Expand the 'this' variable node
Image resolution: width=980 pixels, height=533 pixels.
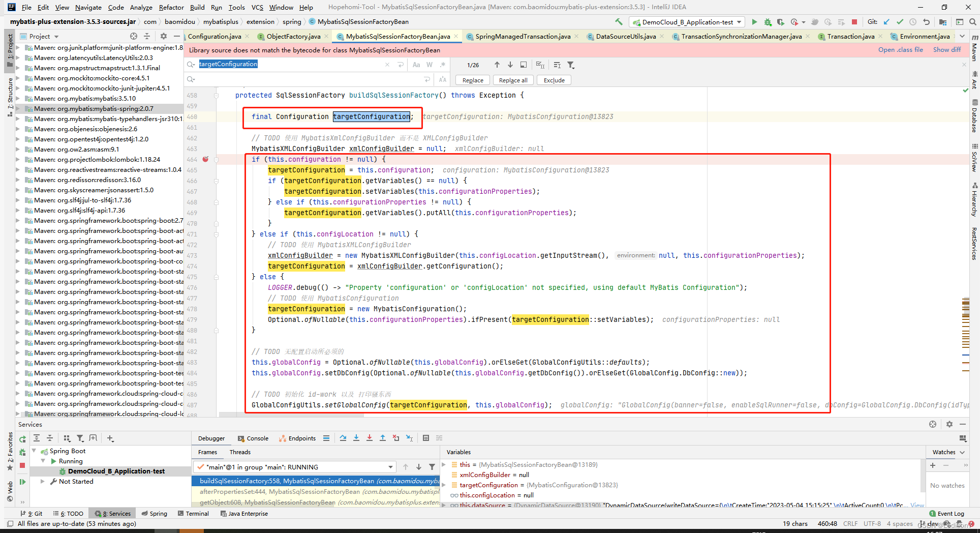tap(444, 464)
